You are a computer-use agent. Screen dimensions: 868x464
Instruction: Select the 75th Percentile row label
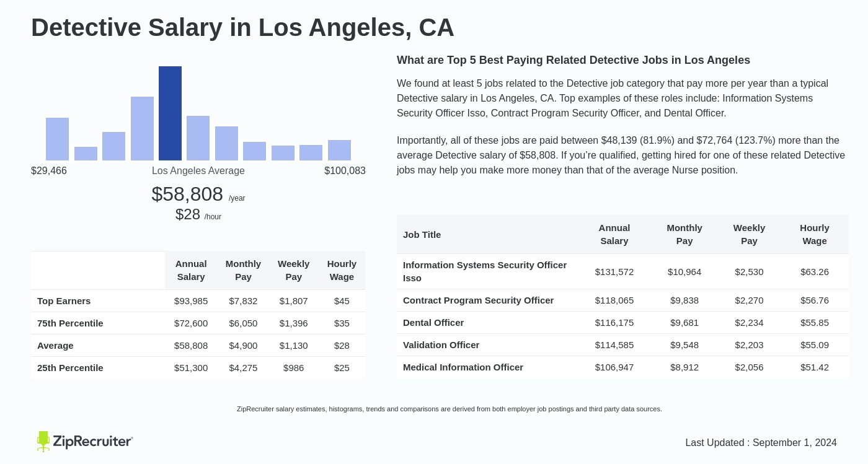pyautogui.click(x=70, y=323)
